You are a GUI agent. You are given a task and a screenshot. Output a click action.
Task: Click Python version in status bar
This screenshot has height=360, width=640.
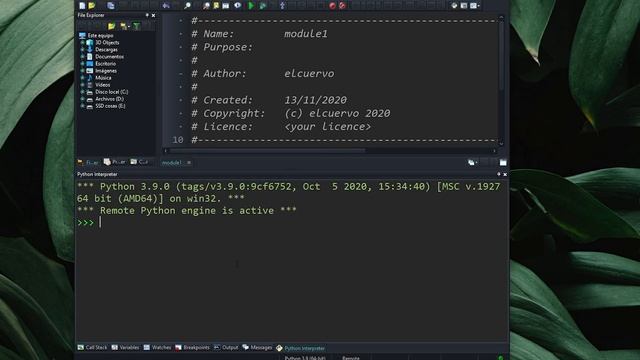(x=305, y=358)
